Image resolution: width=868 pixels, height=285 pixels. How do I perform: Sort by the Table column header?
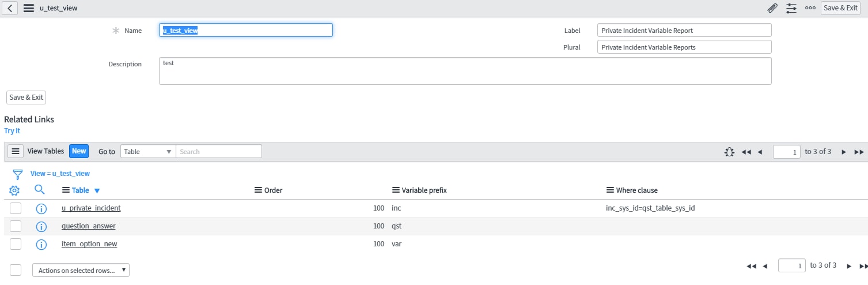(x=81, y=190)
